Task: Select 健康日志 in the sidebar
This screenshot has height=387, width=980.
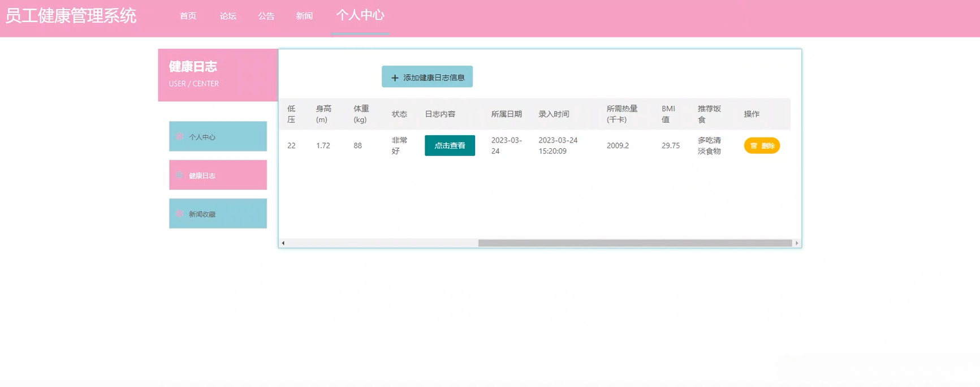Action: 218,175
